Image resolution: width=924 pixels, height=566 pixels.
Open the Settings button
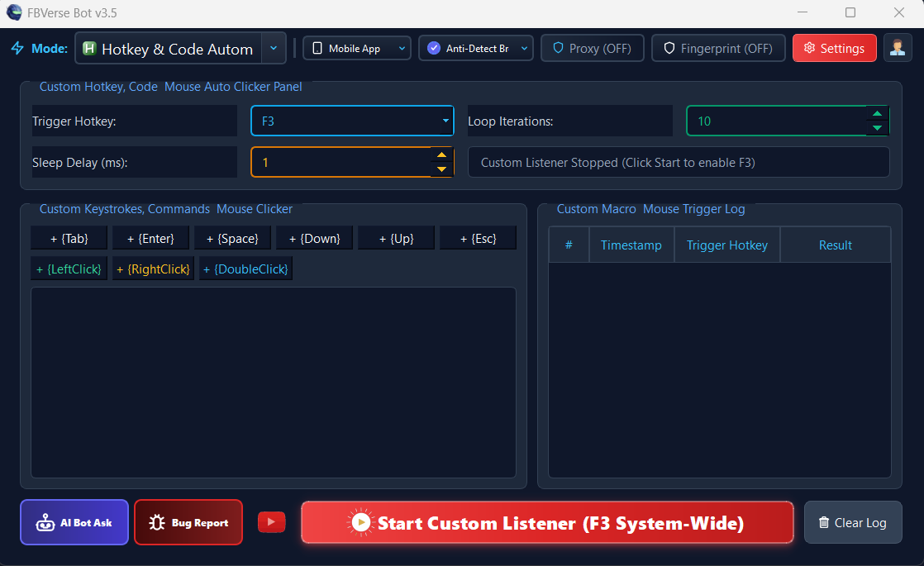tap(835, 48)
